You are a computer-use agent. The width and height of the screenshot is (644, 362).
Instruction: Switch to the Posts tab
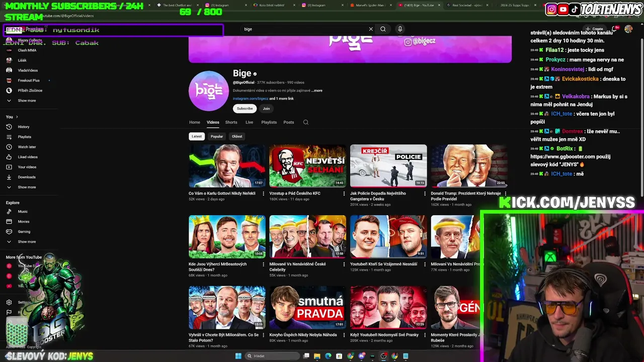289,122
